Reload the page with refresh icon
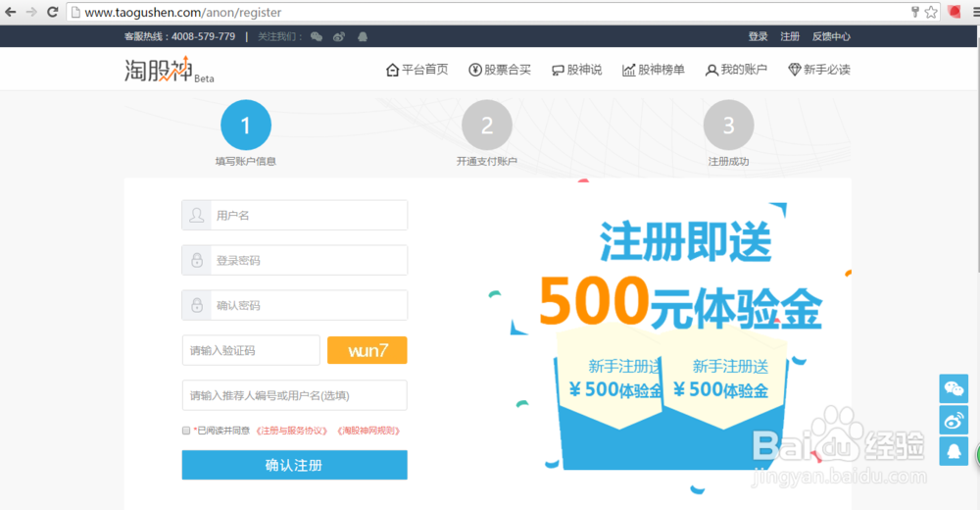The height and width of the screenshot is (510, 980). (x=53, y=12)
